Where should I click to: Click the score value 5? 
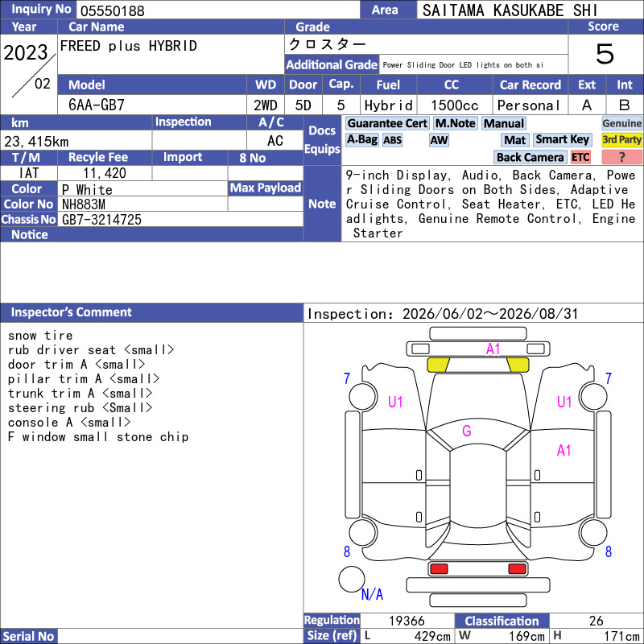(x=605, y=54)
